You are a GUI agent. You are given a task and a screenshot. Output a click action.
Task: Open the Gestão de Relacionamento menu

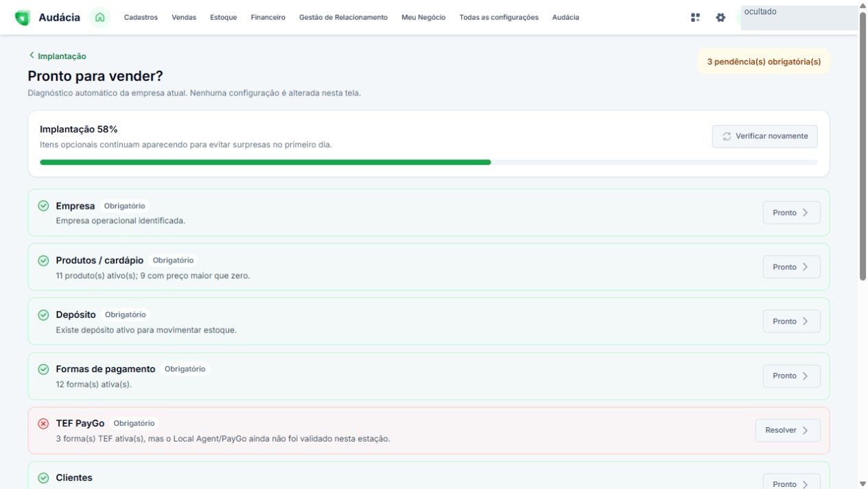(x=343, y=17)
